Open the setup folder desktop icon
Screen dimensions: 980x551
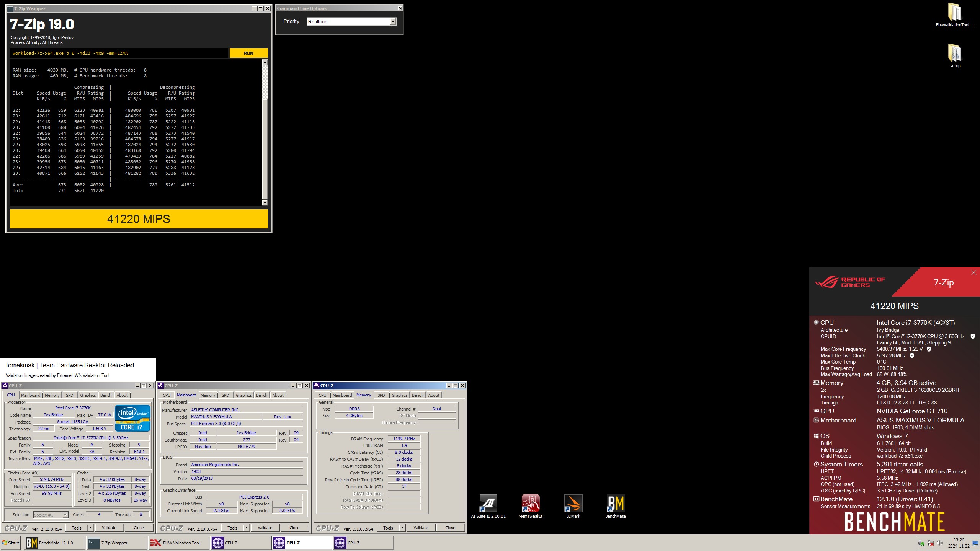(955, 55)
